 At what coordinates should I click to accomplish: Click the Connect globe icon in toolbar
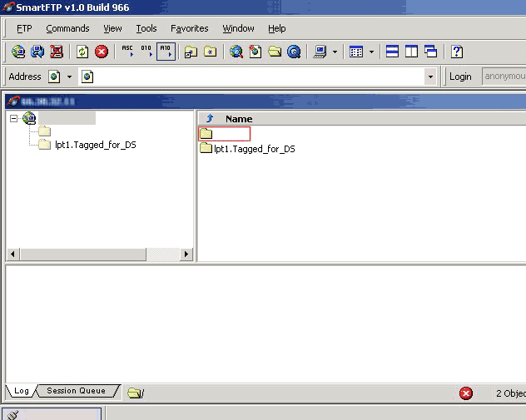(17, 52)
